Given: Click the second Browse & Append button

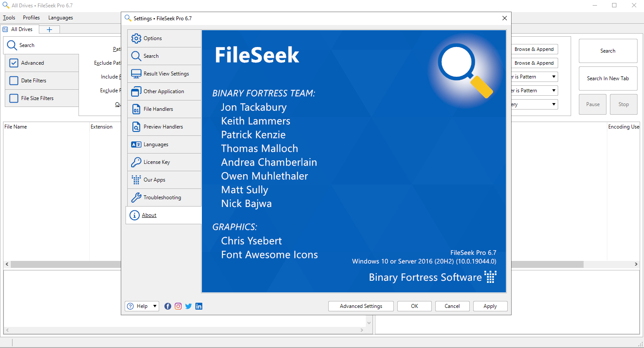Looking at the screenshot, I should tap(534, 63).
